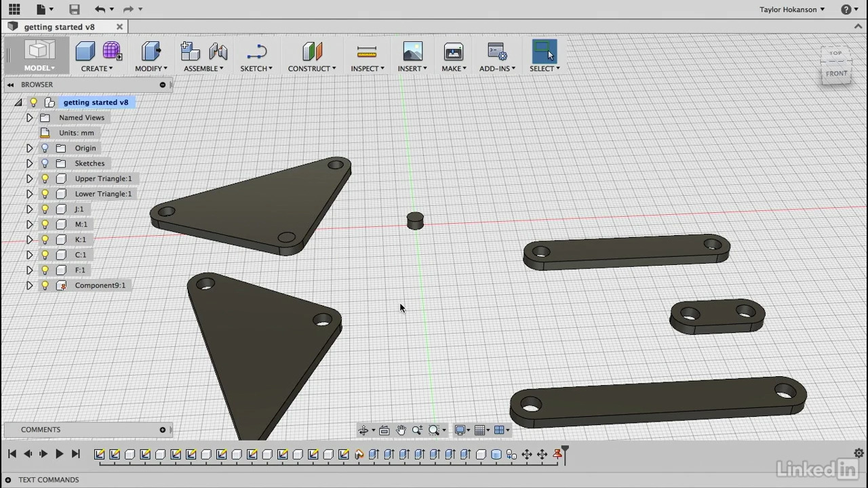Toggle visibility lightbulb for Component9:1
The width and height of the screenshot is (868, 488).
coord(45,285)
